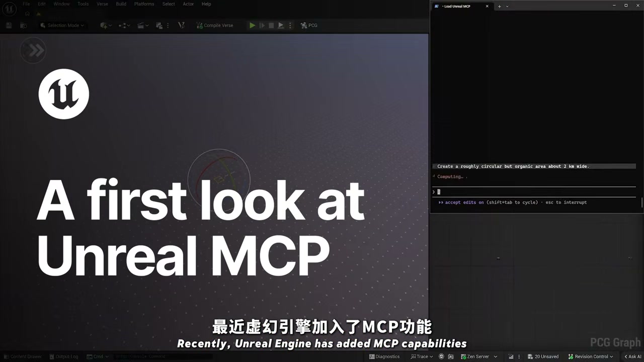Image resolution: width=644 pixels, height=362 pixels.
Task: Click the Unreal Engine logo in the title bar
Action: (9, 8)
